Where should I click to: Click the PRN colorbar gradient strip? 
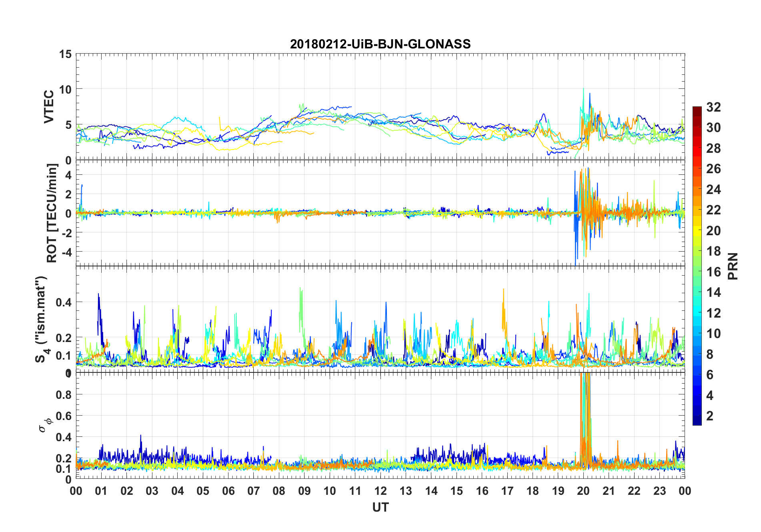(x=697, y=266)
